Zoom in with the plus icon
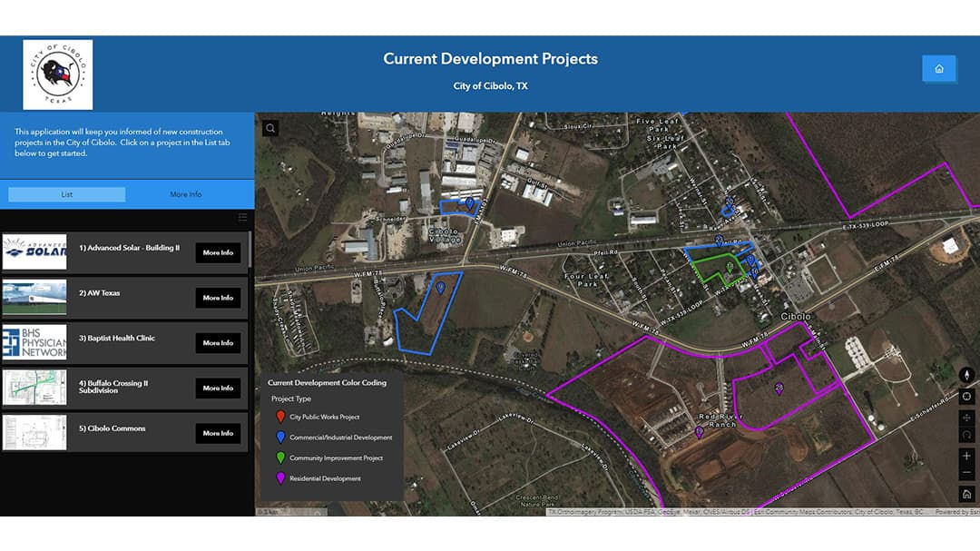This screenshot has height=551, width=980. coord(966,457)
